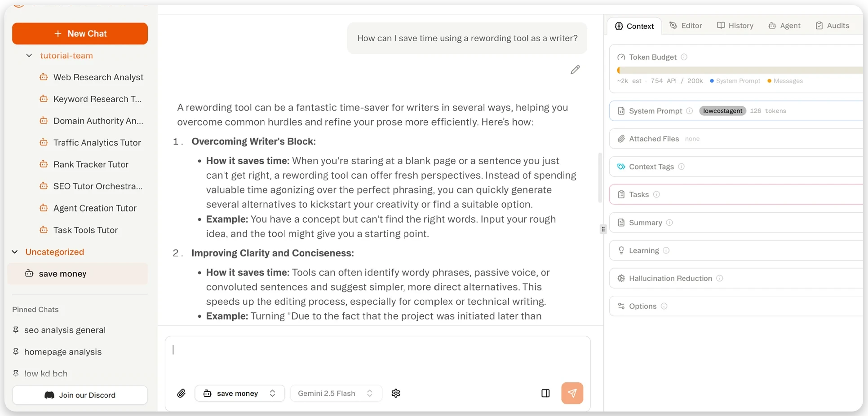Click the pencil edit icon on the message

click(576, 70)
